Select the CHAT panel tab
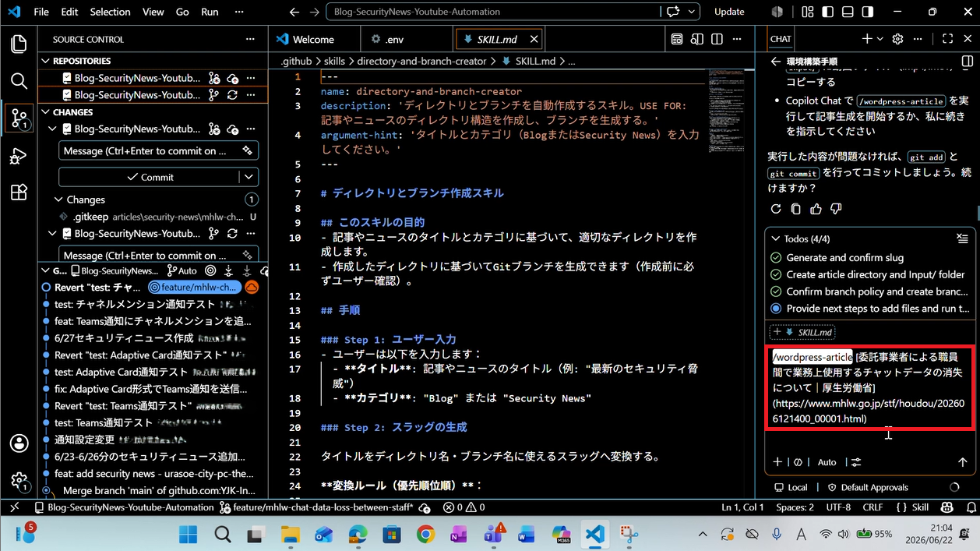Screen dimensions: 980x551 [781, 39]
